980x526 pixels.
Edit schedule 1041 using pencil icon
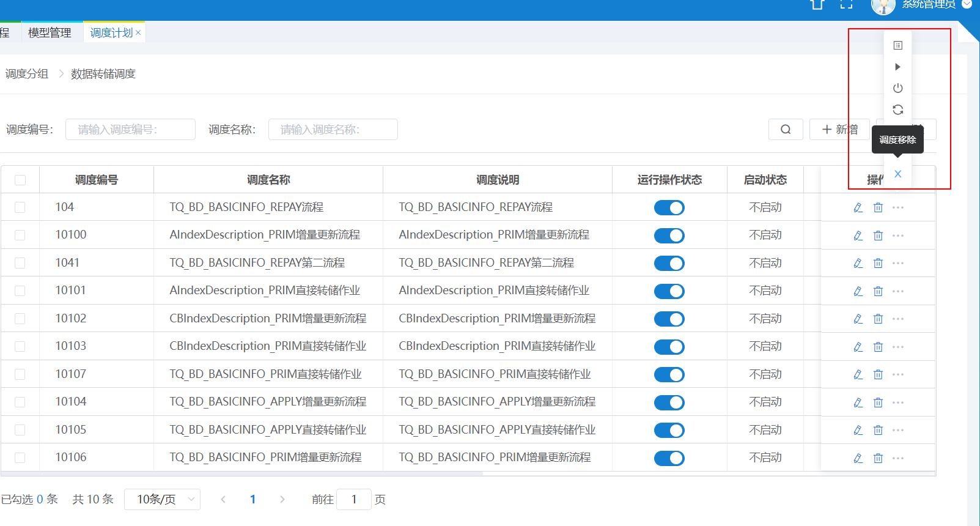coord(858,263)
